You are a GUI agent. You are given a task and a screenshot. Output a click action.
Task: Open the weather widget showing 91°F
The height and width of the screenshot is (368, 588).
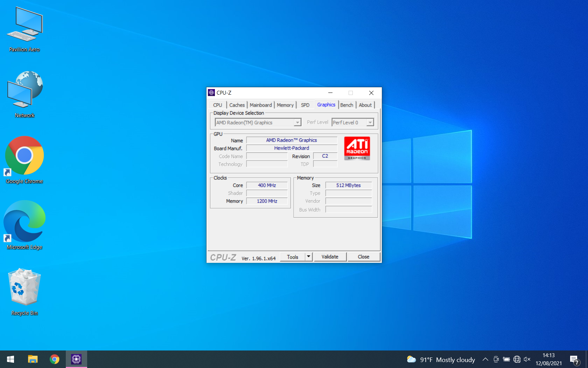pos(441,360)
